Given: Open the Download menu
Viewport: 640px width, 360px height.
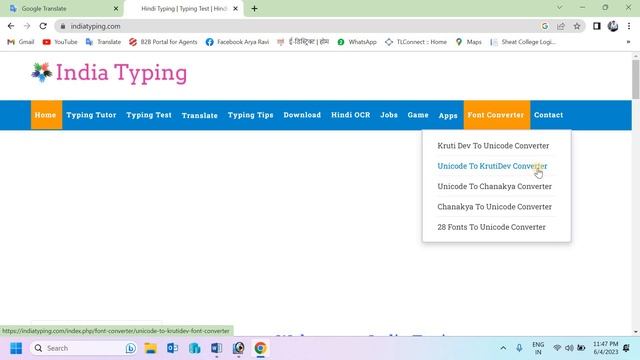Looking at the screenshot, I should click(302, 115).
